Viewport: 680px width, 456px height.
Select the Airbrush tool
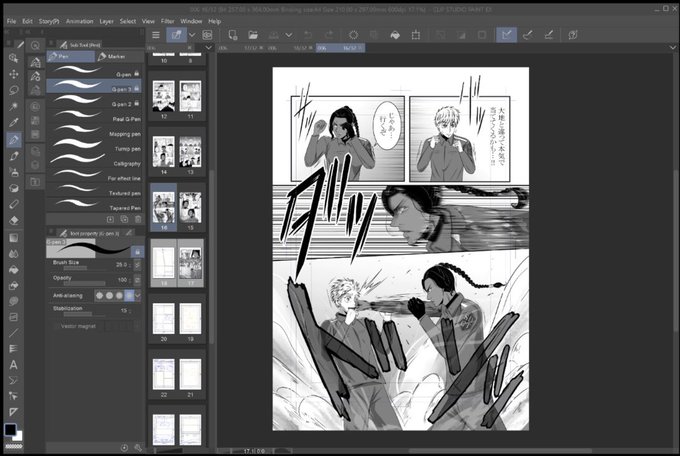click(x=13, y=172)
